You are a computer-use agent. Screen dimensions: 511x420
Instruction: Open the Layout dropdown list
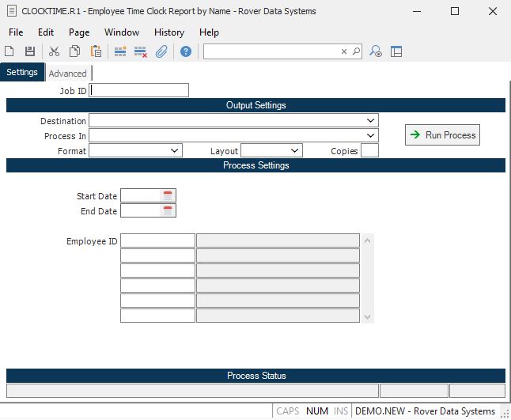coord(295,150)
